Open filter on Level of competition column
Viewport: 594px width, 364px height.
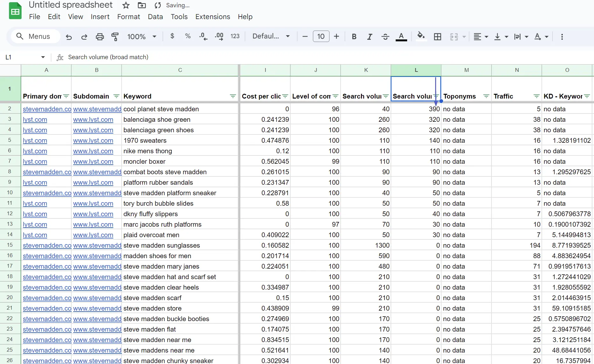tap(336, 96)
